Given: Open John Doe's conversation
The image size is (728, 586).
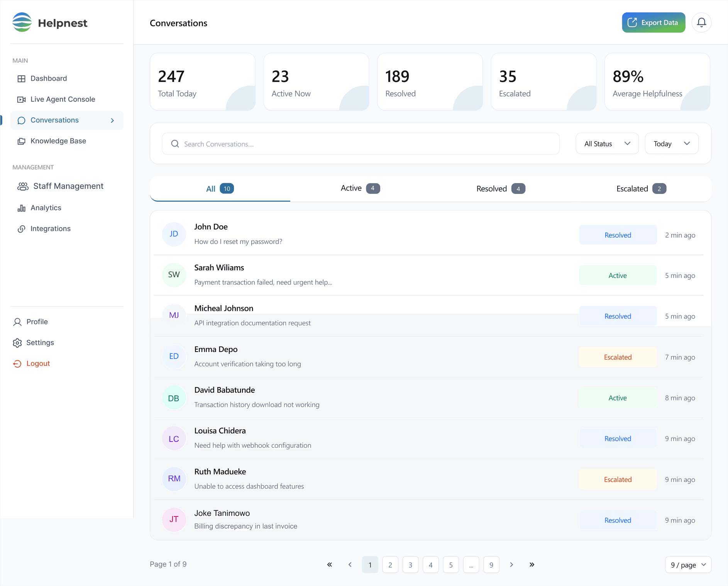Looking at the screenshot, I should pos(428,234).
